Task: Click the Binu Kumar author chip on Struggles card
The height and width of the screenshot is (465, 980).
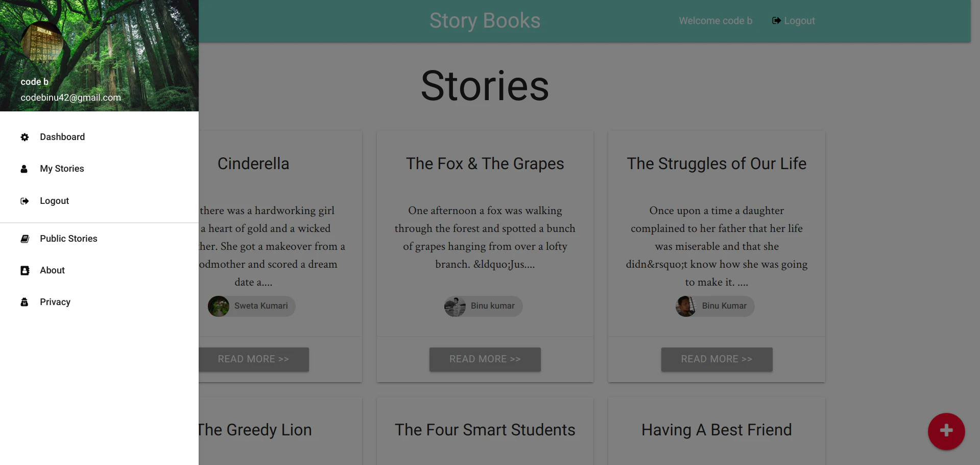Action: (713, 306)
